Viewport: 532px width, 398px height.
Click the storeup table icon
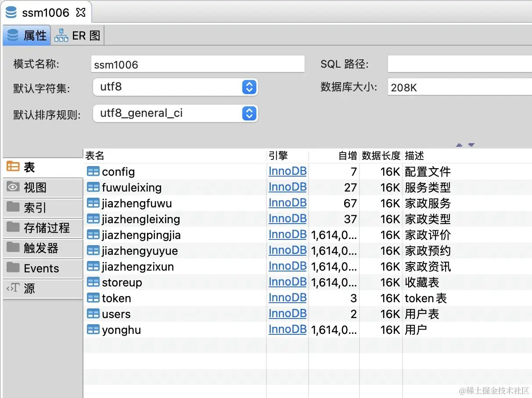coord(93,282)
